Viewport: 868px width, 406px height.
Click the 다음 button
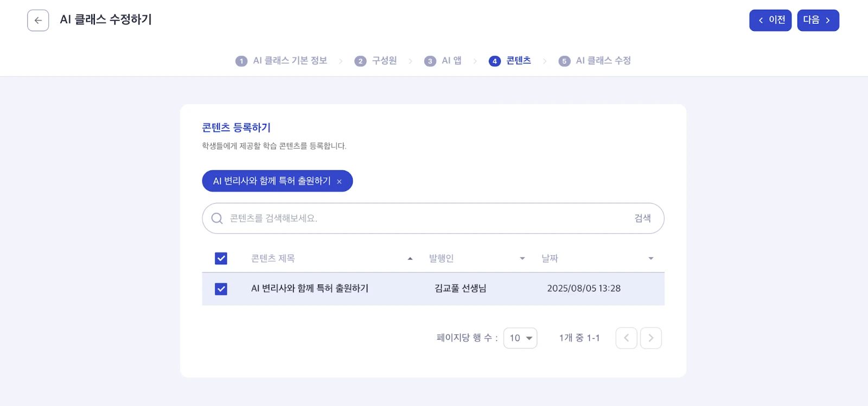tap(818, 21)
